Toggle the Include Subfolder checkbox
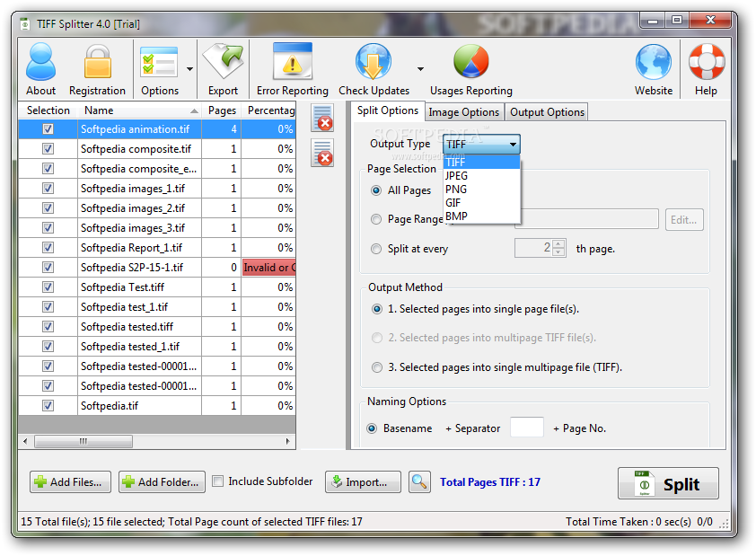The height and width of the screenshot is (556, 756). coord(218,481)
